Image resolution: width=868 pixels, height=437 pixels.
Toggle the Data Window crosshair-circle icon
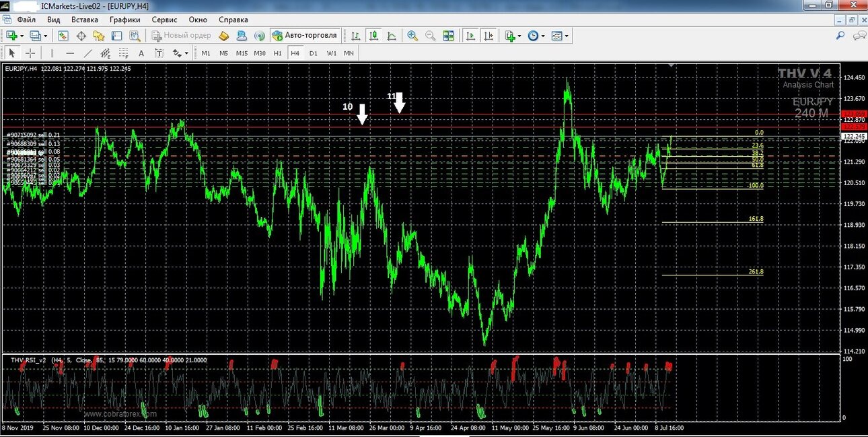tap(81, 36)
